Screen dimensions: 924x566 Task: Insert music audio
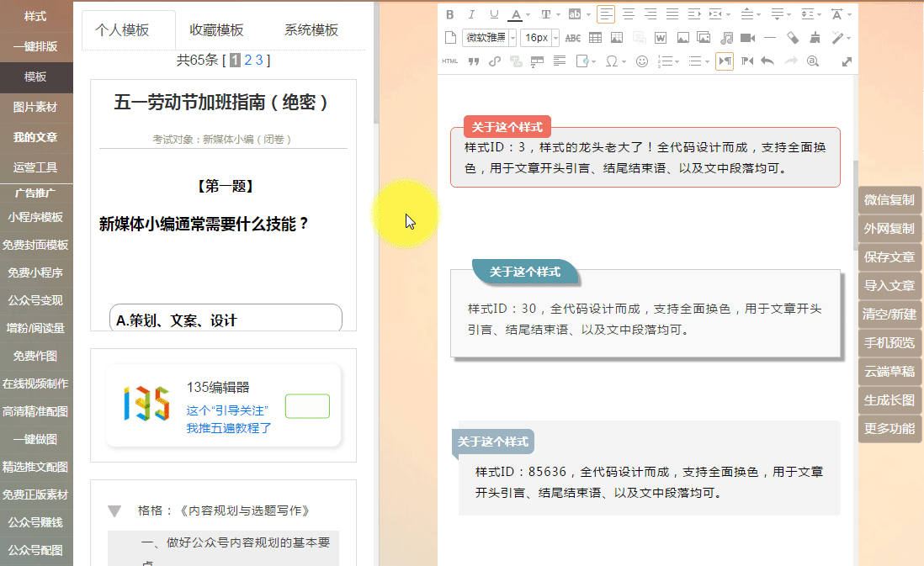[x=726, y=39]
